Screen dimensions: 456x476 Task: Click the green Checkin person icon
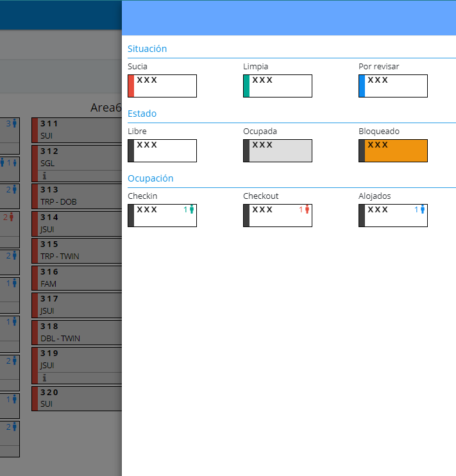pyautogui.click(x=191, y=210)
